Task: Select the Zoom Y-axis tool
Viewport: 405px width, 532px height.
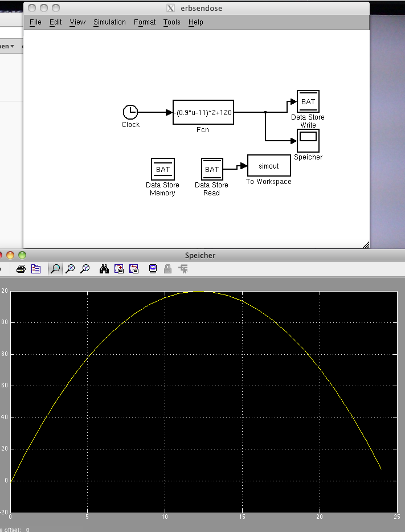Action: pos(85,269)
